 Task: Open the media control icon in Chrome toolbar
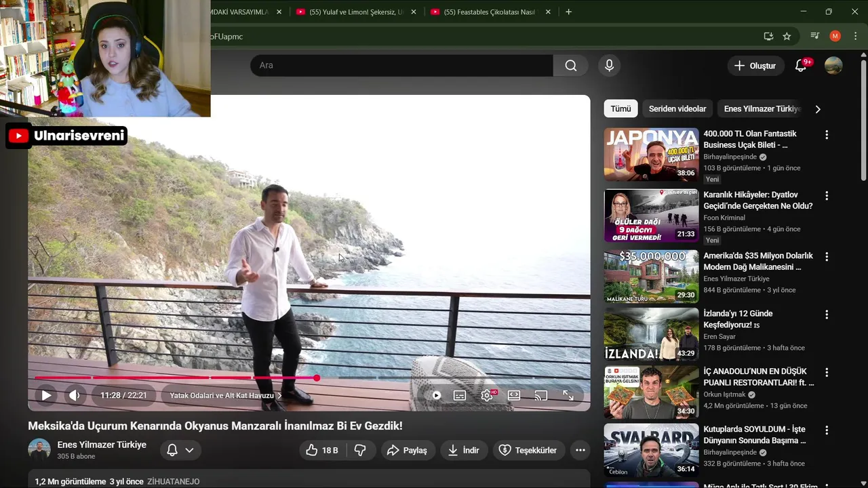tap(815, 36)
